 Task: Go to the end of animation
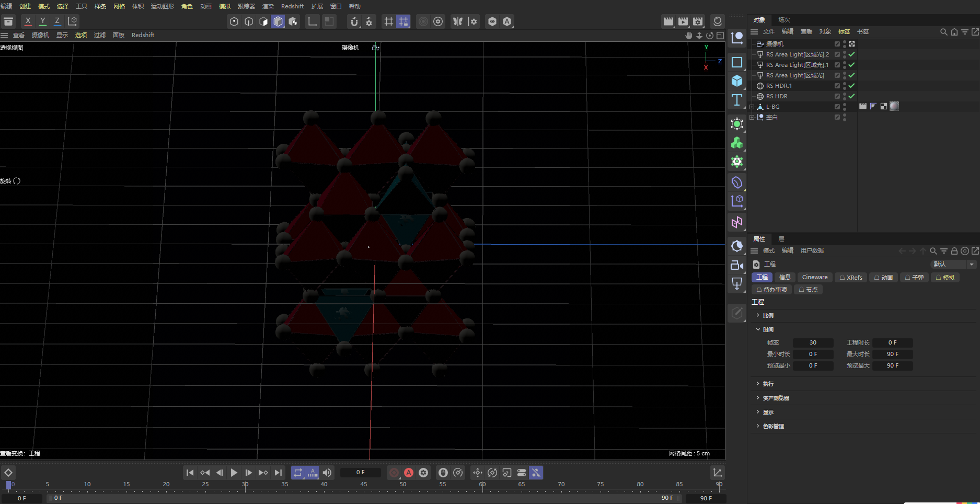pos(278,473)
